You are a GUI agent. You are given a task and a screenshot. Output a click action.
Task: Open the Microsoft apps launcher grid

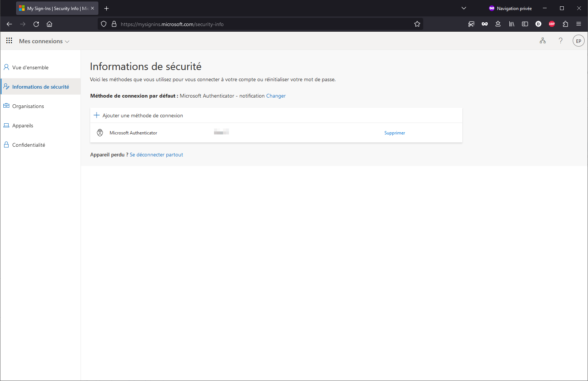click(9, 41)
